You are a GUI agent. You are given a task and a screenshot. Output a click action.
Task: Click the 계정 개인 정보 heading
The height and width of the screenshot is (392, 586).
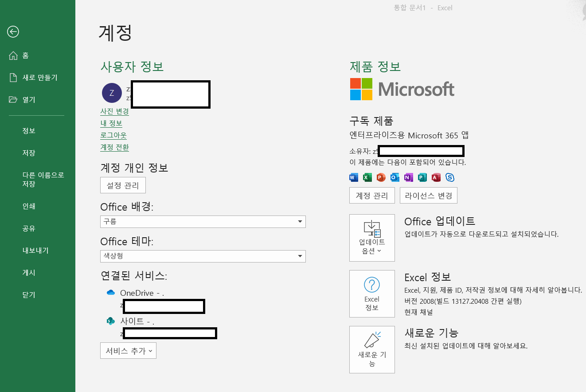(134, 168)
